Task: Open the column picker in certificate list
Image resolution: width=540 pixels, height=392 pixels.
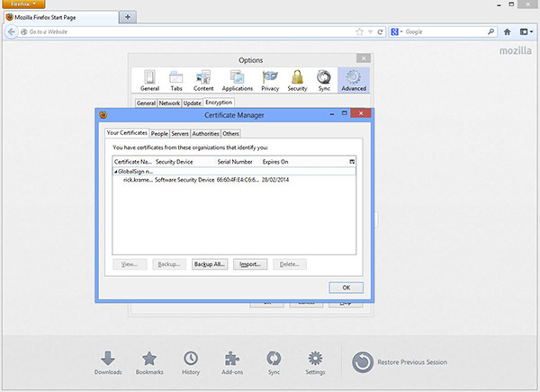Action: (352, 162)
